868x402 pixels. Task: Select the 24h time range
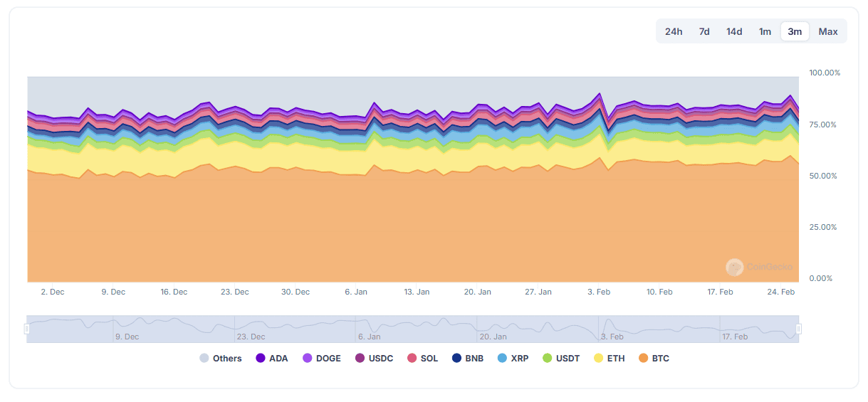(674, 31)
